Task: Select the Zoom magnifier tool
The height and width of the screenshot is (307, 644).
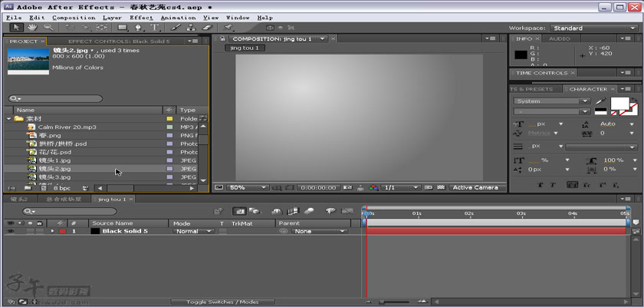Action: [48, 28]
